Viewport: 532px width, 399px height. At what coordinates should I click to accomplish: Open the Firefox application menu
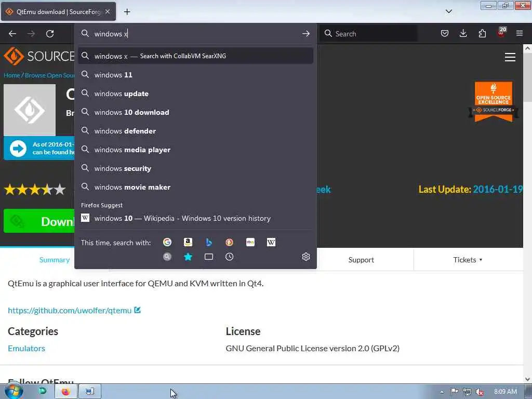pyautogui.click(x=520, y=33)
